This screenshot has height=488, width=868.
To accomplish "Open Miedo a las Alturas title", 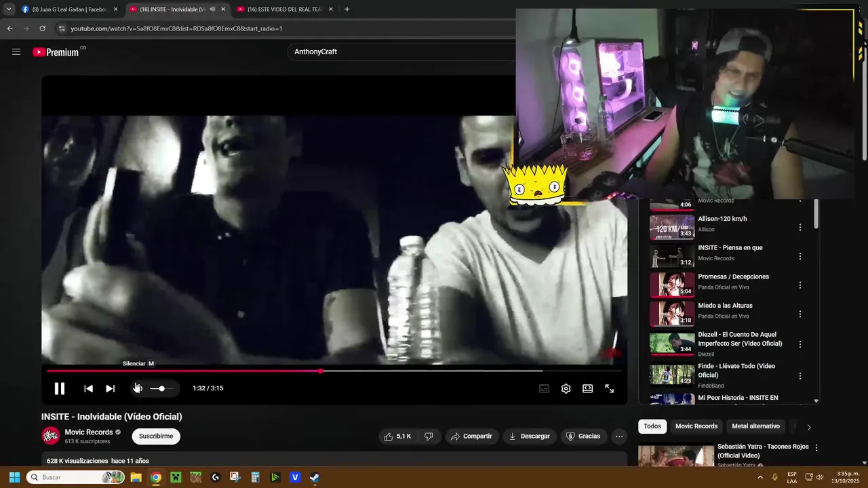I will tap(725, 306).
